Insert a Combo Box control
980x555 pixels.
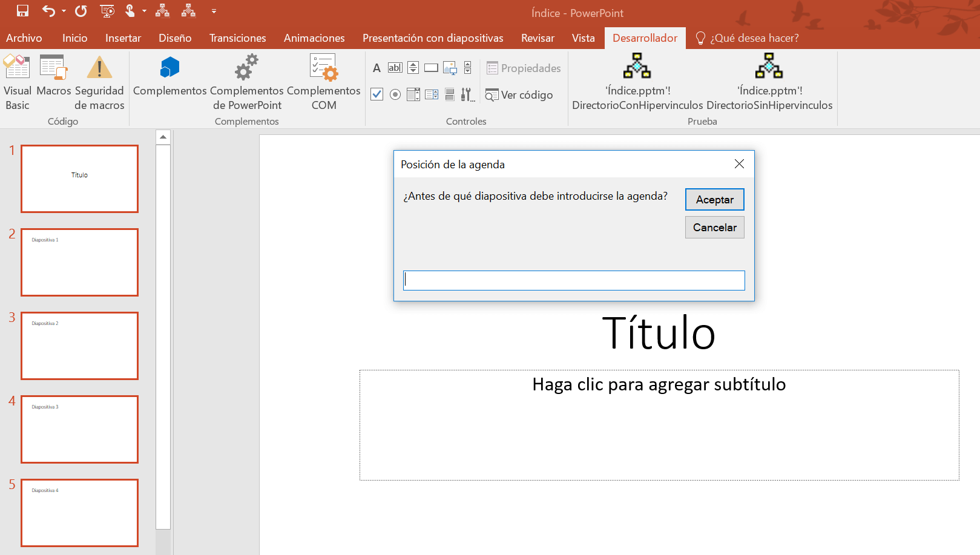tap(432, 94)
